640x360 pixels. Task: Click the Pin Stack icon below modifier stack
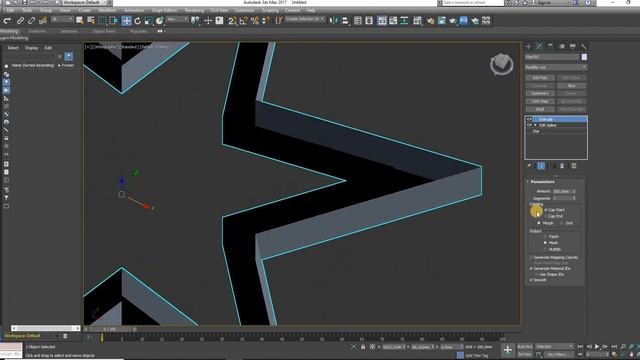[529, 166]
